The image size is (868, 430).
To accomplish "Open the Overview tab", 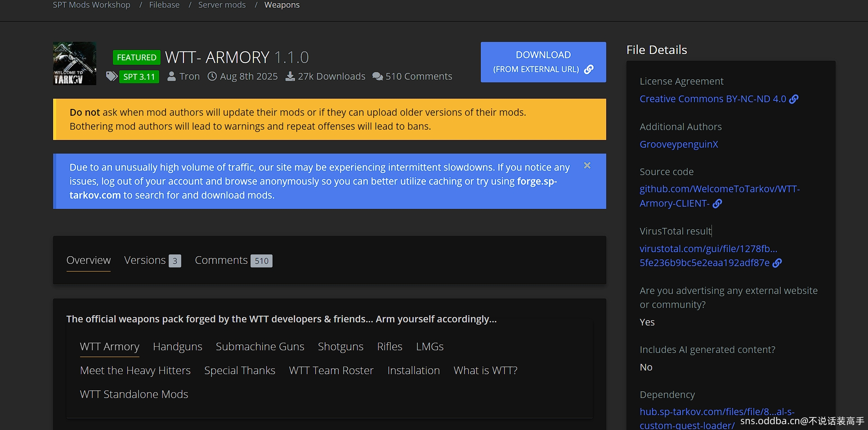I will point(89,260).
